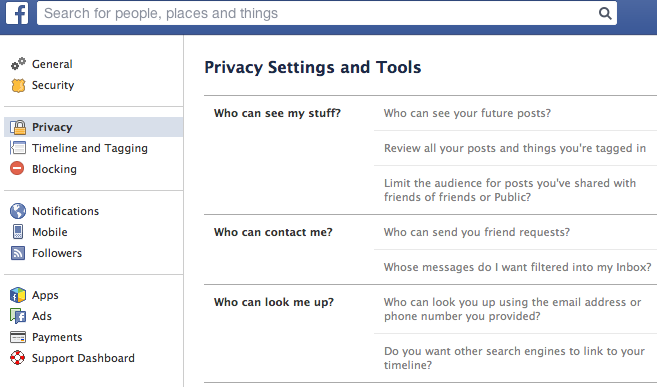
Task: Click the 'Who can contact me?' label
Action: [x=273, y=232]
